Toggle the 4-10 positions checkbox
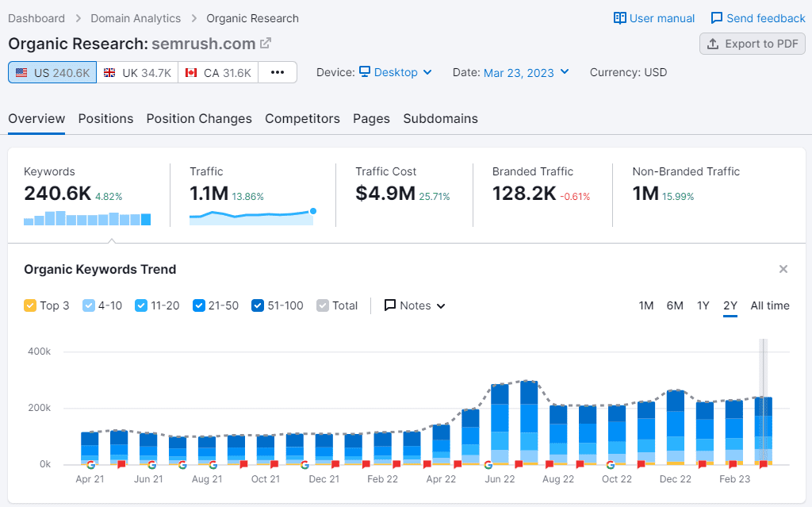Viewport: 812px width, 507px height. pyautogui.click(x=89, y=305)
